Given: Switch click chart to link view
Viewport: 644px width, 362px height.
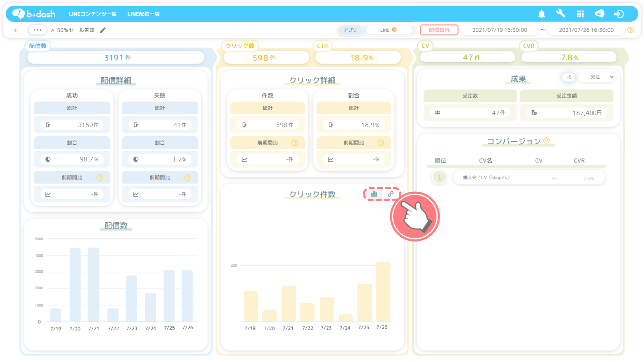Looking at the screenshot, I should point(390,194).
